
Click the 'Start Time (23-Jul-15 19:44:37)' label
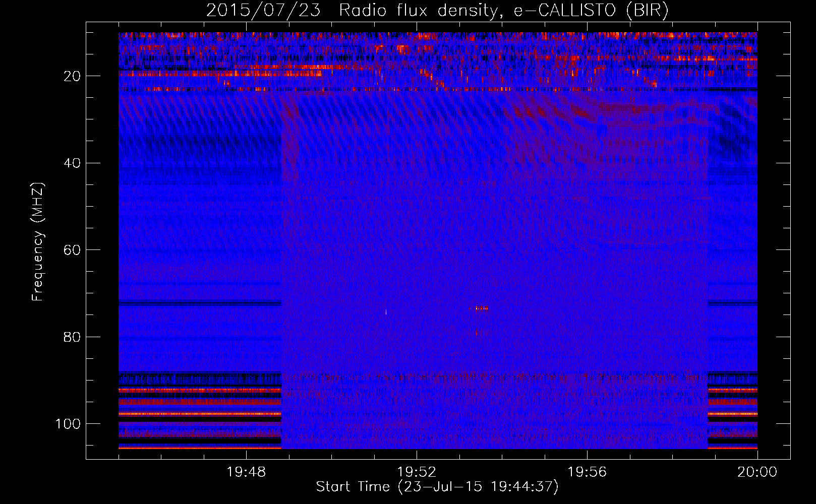pyautogui.click(x=437, y=487)
